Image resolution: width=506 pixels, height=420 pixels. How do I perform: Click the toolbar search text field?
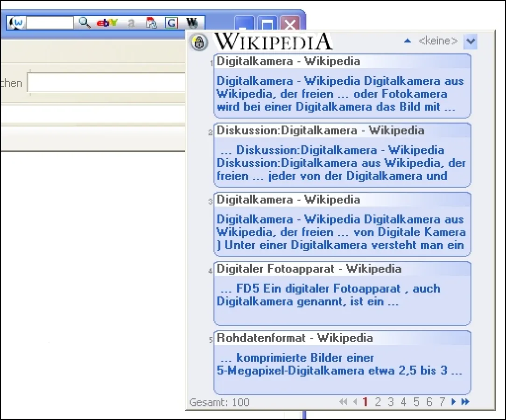pos(49,22)
